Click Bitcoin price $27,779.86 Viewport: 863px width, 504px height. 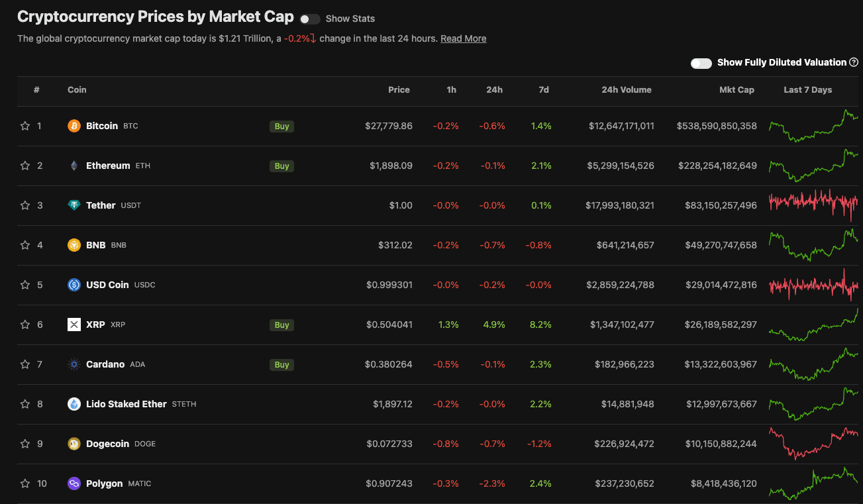click(x=389, y=126)
